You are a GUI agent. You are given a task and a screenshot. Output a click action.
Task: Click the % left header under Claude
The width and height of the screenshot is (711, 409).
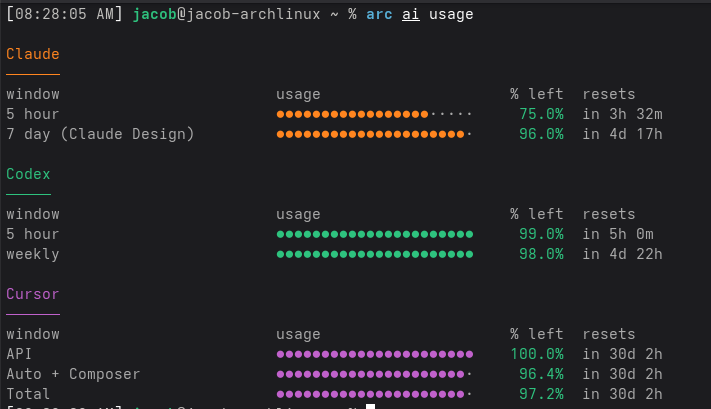click(x=537, y=94)
